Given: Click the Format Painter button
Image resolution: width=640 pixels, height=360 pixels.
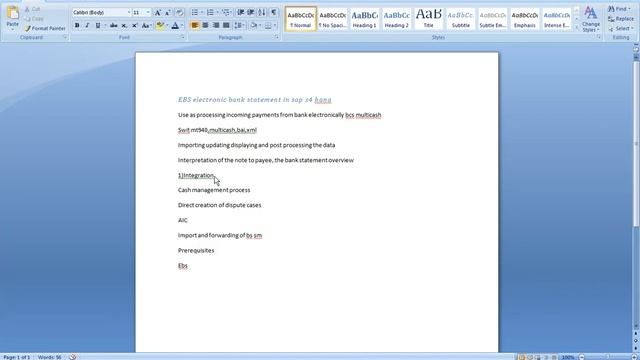Looking at the screenshot, I should pyautogui.click(x=45, y=28).
